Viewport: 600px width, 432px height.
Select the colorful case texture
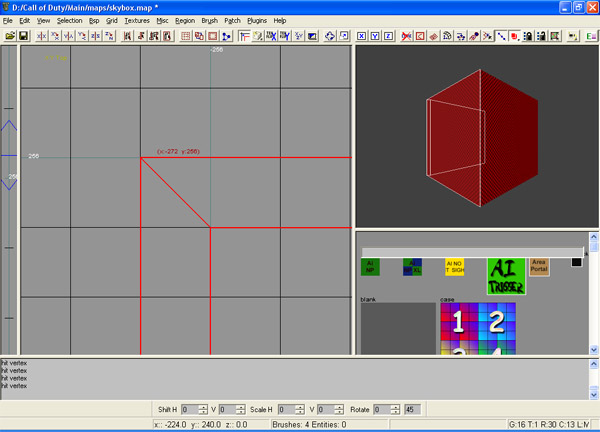(x=478, y=328)
